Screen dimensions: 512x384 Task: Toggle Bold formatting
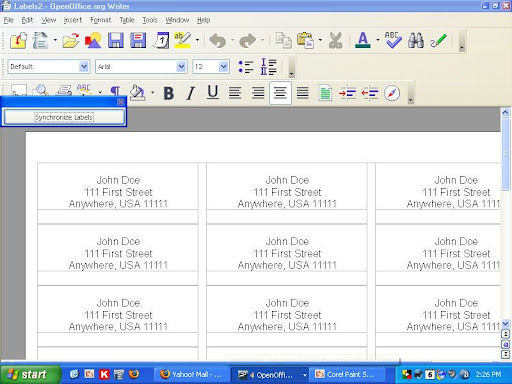click(169, 93)
